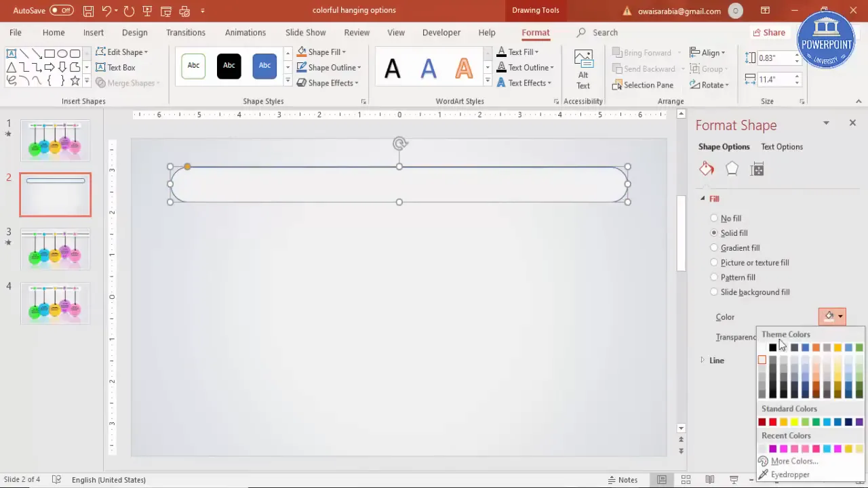
Task: Select slide 4 thumbnail
Action: (x=55, y=303)
